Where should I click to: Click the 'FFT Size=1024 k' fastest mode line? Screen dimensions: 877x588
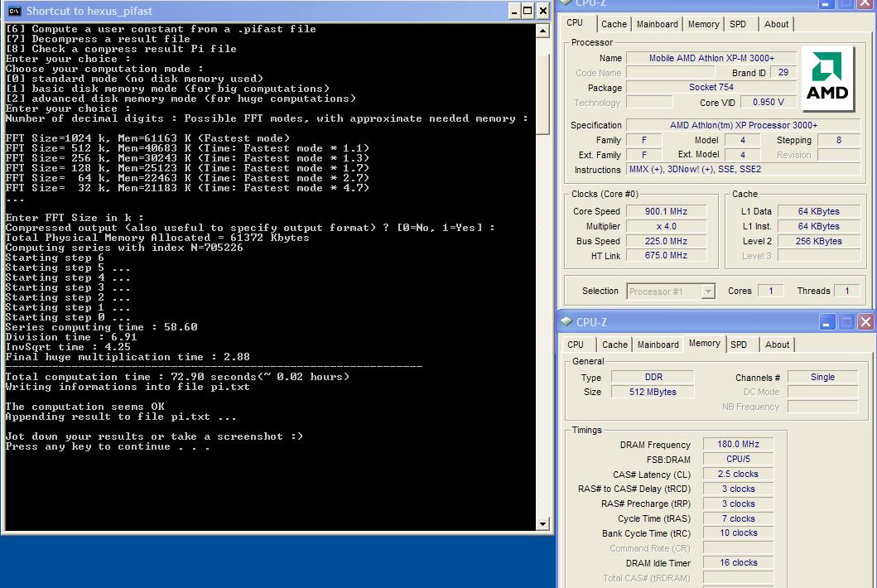[147, 138]
